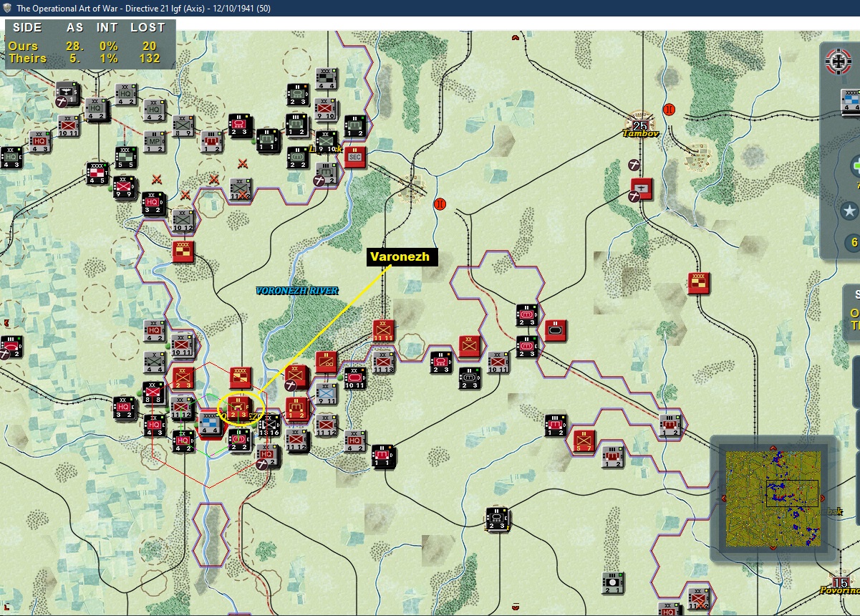
Task: Click the minimap left arrow
Action: pos(723,498)
